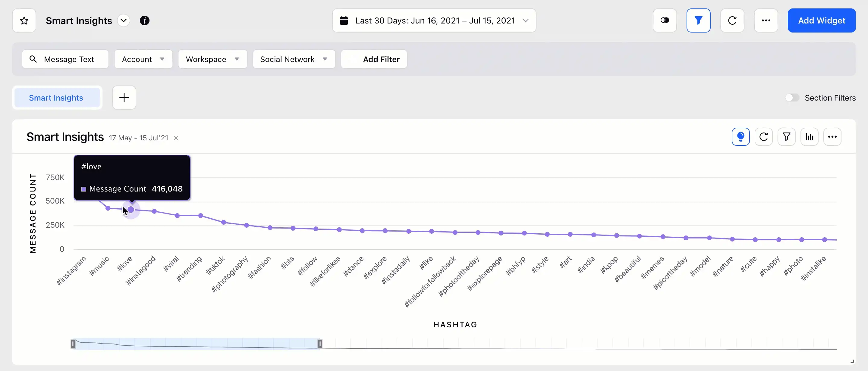Refresh the whole dashboard

[x=732, y=20]
